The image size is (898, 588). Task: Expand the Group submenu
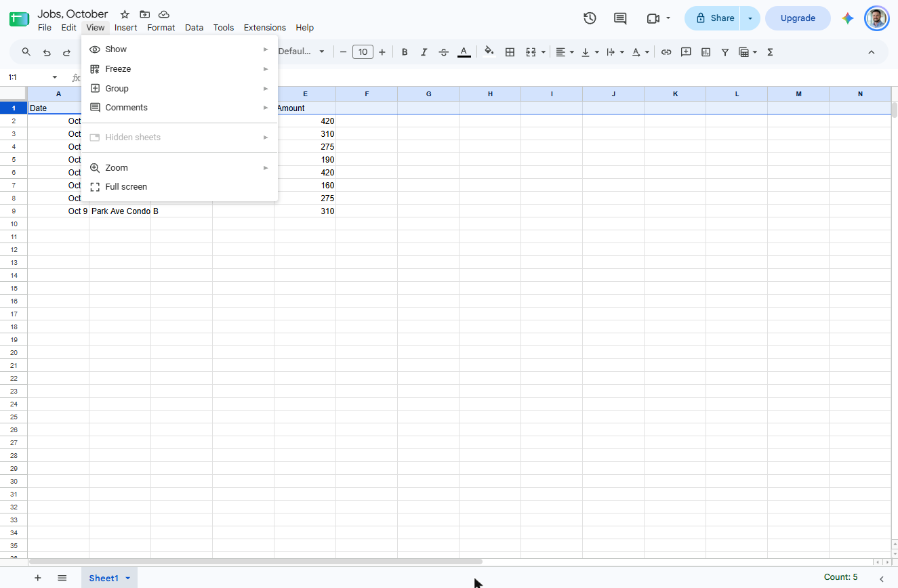pyautogui.click(x=180, y=89)
